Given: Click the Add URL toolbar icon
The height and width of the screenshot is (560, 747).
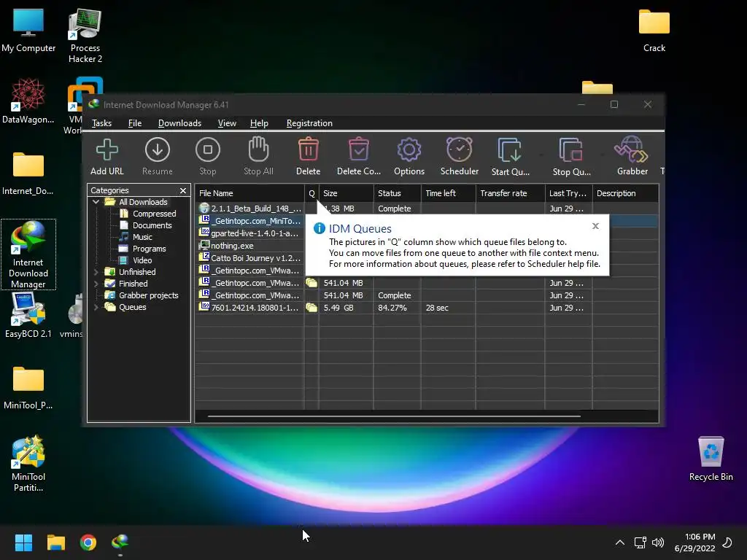Looking at the screenshot, I should [x=107, y=150].
